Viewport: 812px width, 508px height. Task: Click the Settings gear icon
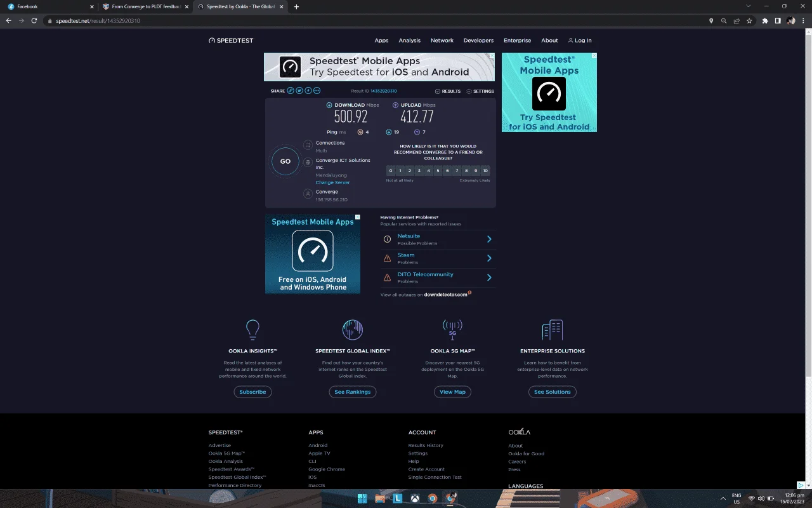click(469, 91)
